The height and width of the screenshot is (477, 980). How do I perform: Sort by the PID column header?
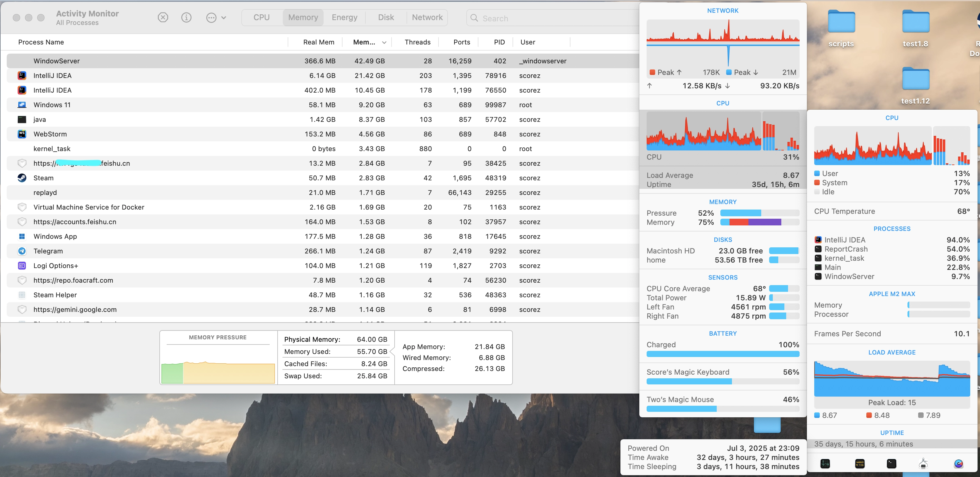[x=499, y=42]
